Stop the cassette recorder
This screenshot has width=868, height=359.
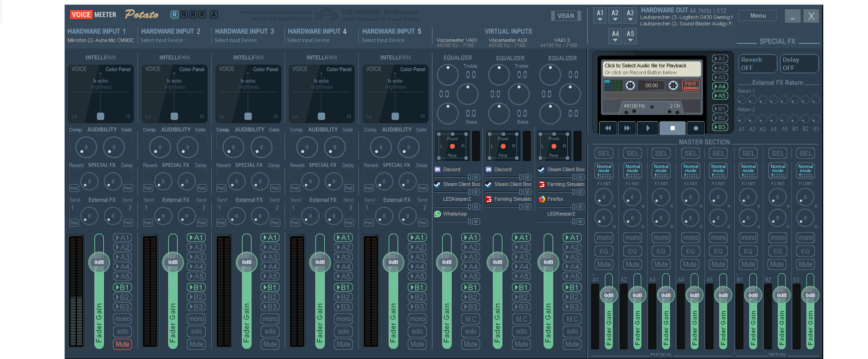click(x=672, y=128)
